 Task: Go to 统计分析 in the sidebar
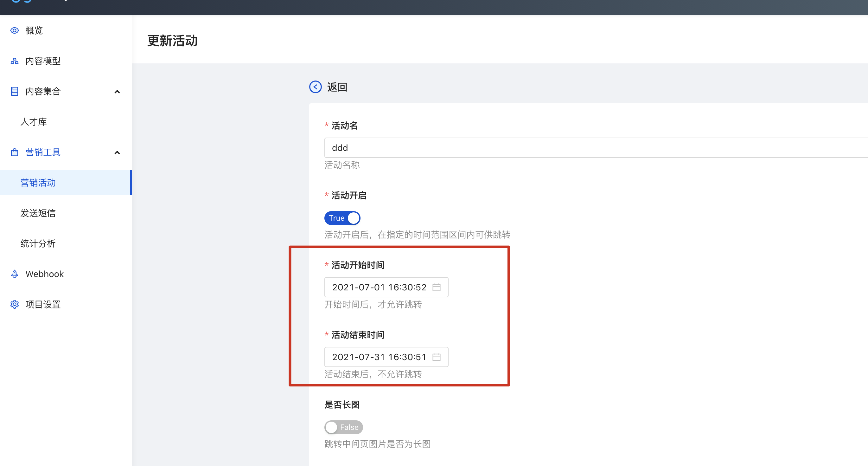[38, 243]
